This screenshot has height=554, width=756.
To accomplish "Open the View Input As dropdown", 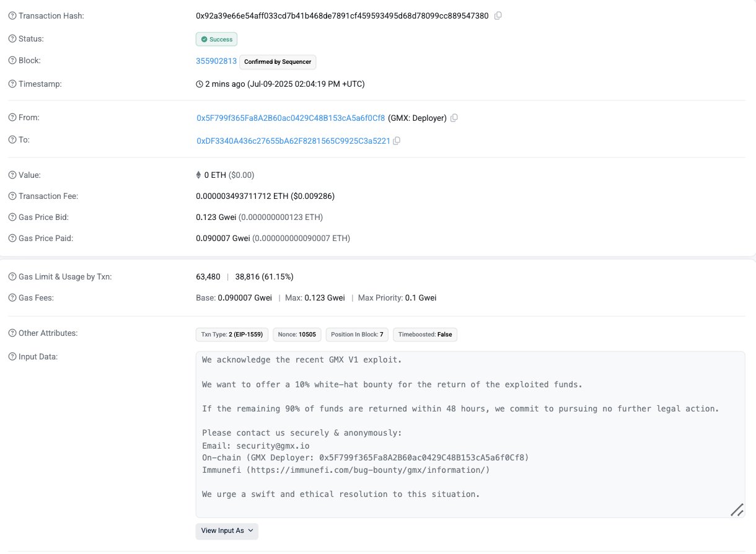I will tap(227, 531).
